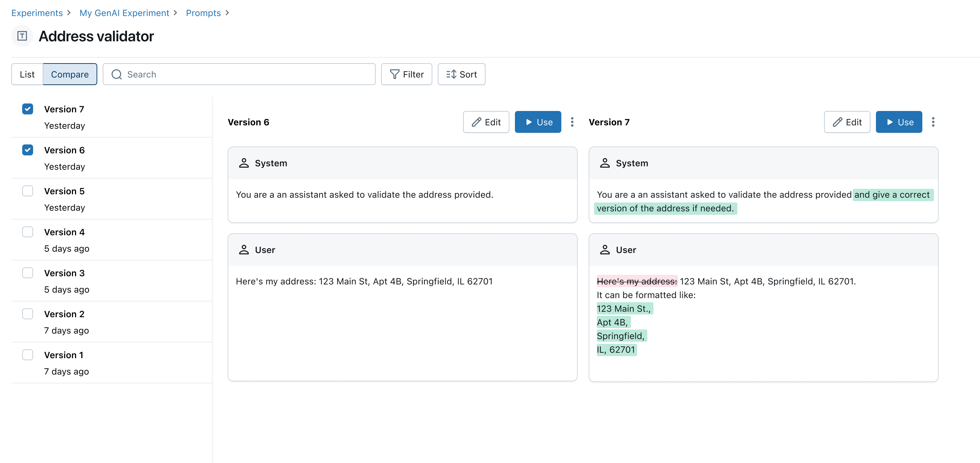
Task: Open the Filter options
Action: click(406, 74)
